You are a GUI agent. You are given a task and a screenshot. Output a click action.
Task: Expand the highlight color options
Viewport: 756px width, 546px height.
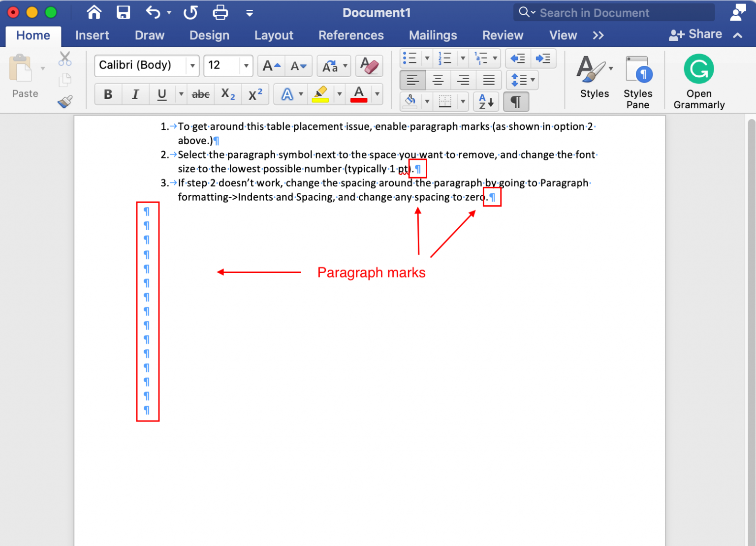(339, 94)
